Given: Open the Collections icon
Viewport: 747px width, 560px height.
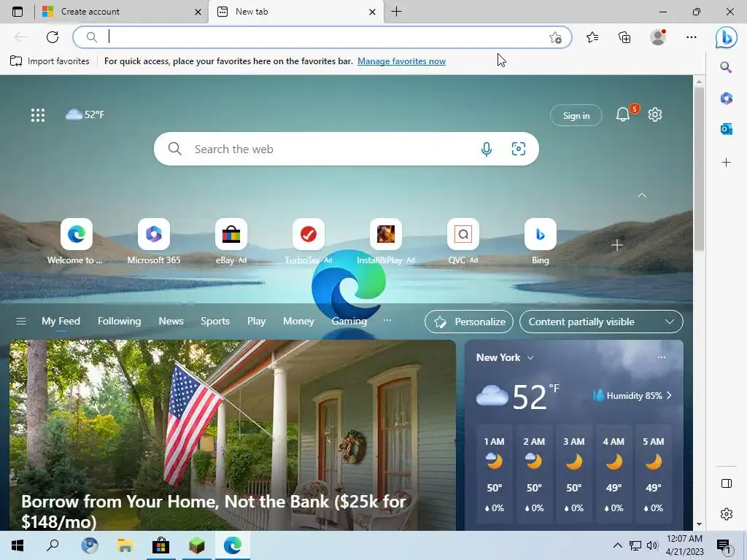Looking at the screenshot, I should pos(624,37).
